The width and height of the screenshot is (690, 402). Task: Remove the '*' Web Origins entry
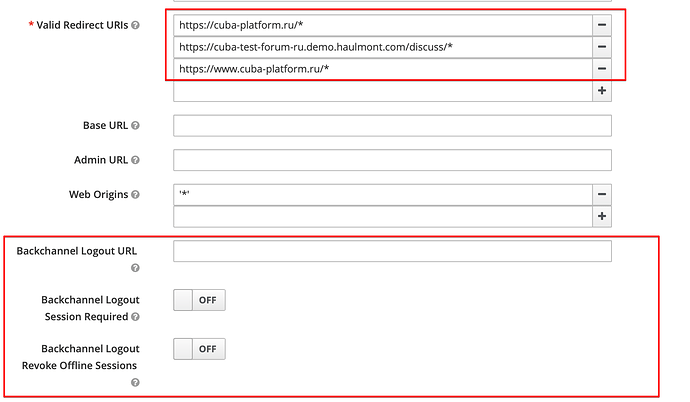click(602, 194)
